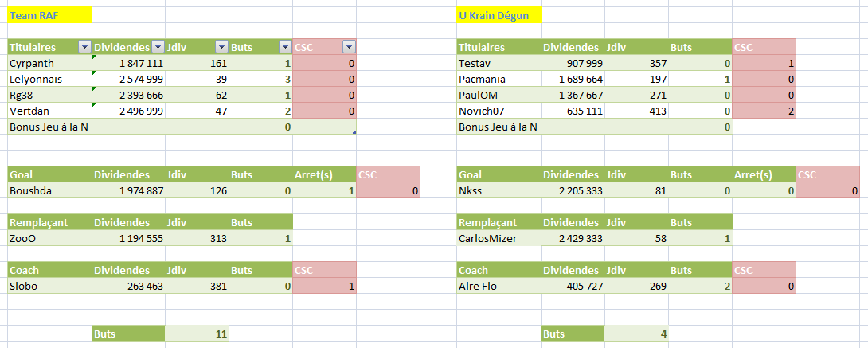868x348 pixels.
Task: Click the Slobo coach name cell
Action: [x=49, y=286]
